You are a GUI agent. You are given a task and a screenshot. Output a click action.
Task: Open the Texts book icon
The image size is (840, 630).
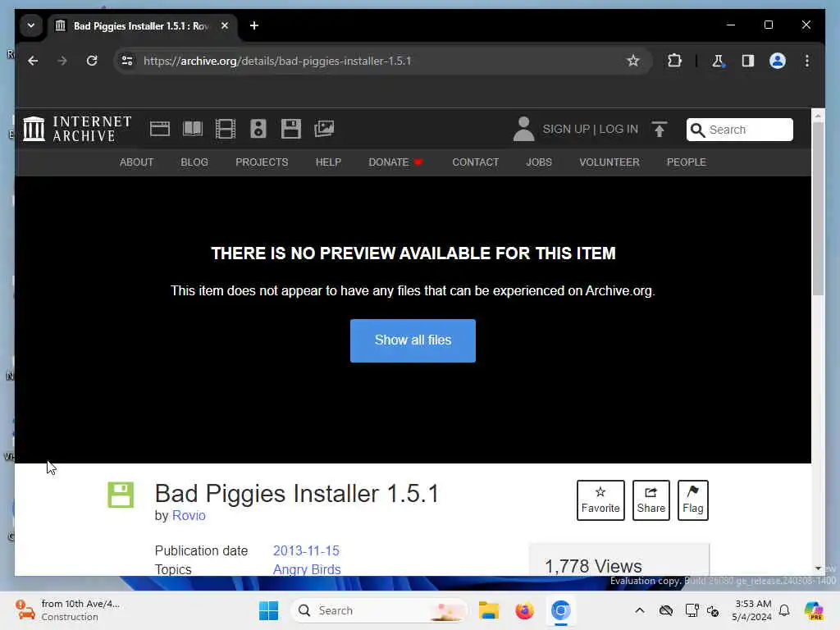click(x=193, y=129)
